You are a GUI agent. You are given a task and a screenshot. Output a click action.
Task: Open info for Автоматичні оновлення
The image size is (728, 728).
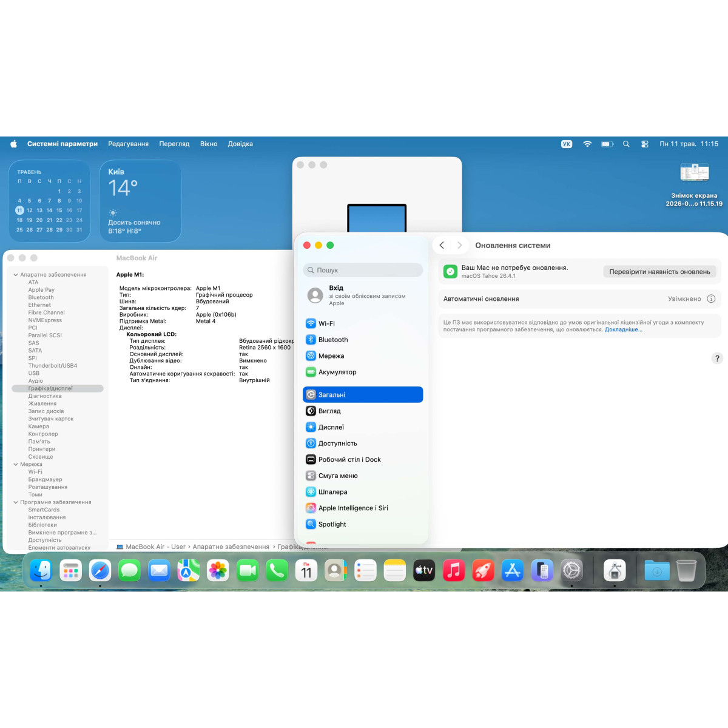(711, 299)
